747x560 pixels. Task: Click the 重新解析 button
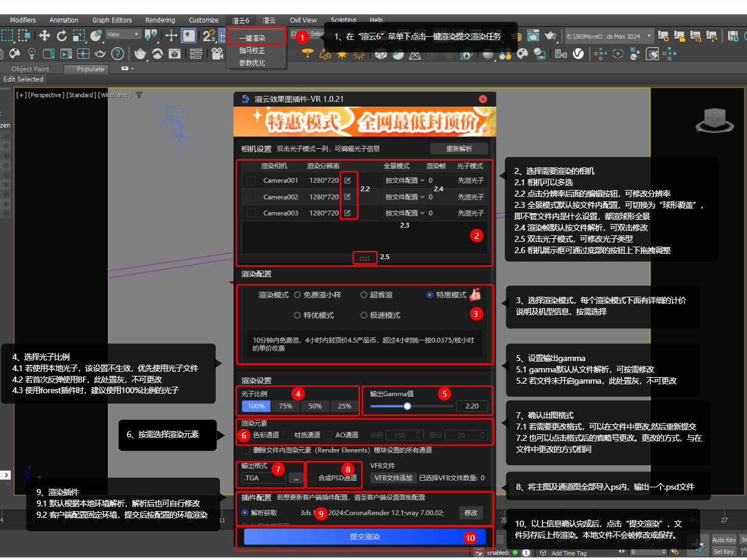click(459, 149)
